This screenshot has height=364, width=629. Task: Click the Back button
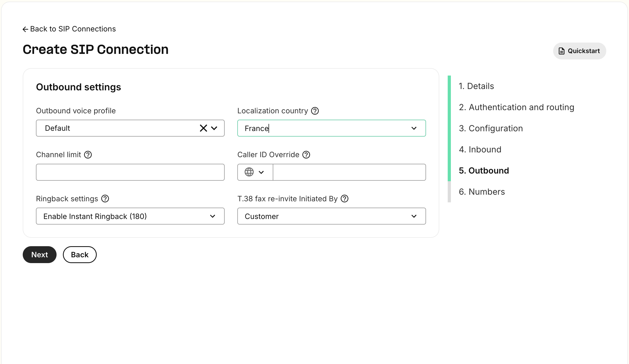79,254
